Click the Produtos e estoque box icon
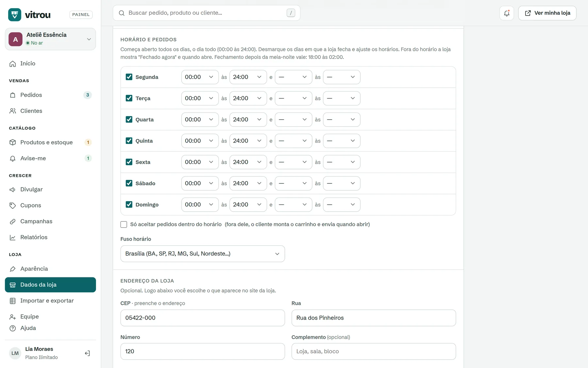The width and height of the screenshot is (588, 368). [13, 142]
